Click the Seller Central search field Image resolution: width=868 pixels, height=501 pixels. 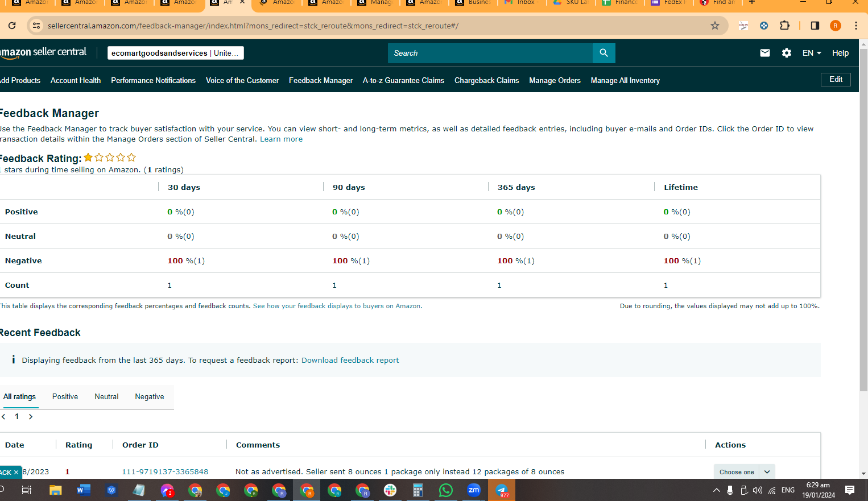(x=490, y=53)
